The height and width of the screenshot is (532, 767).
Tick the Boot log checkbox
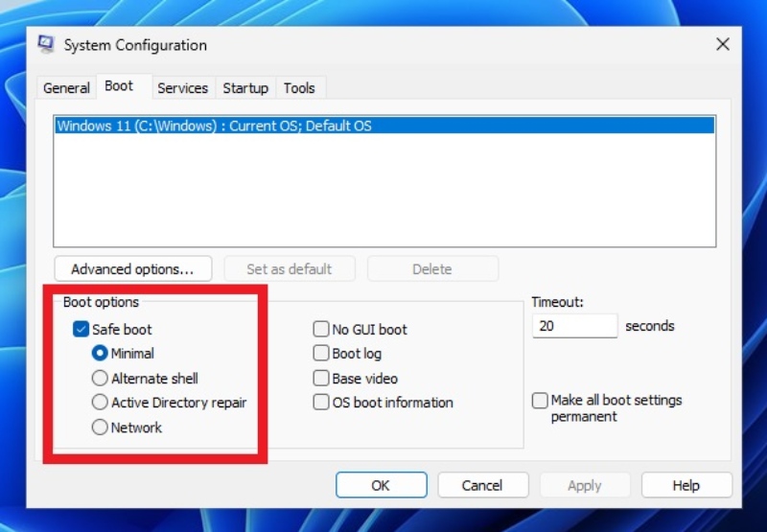321,353
